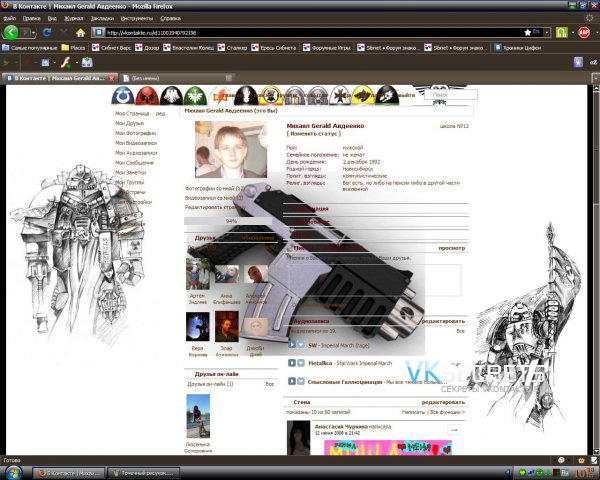
Task: Open the Дозор bookmark
Action: pyautogui.click(x=147, y=48)
